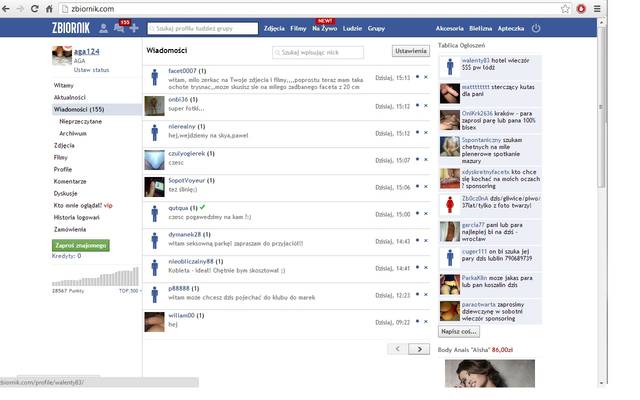Screen dimensions: 640x400
Task: Open the Na Żywo menu item
Action: [x=324, y=29]
